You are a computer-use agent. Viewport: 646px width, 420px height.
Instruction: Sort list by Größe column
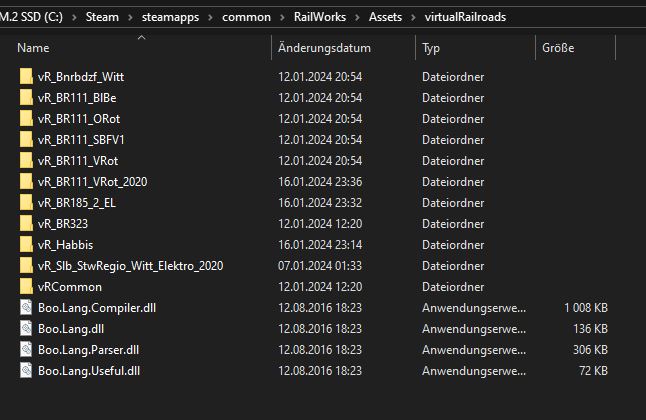click(558, 48)
